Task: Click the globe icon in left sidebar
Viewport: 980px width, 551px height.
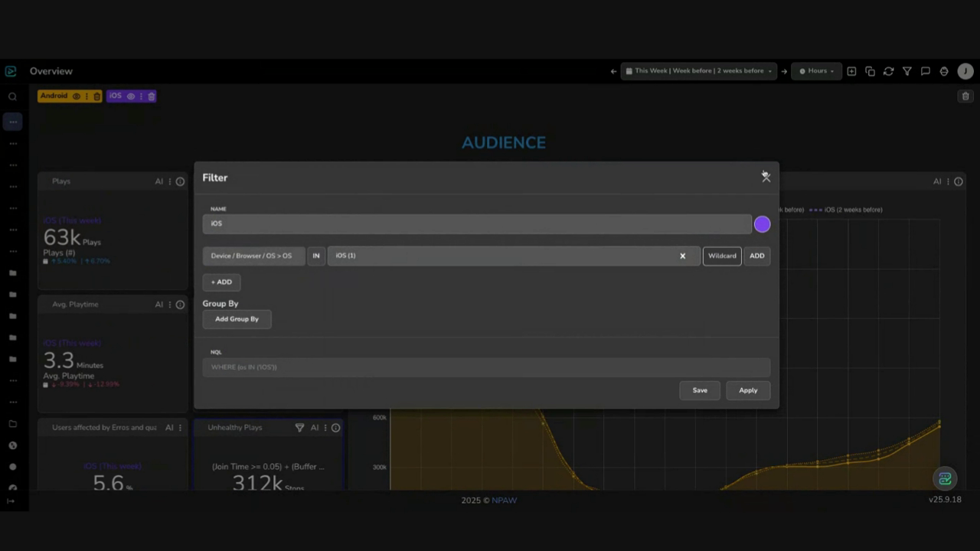Action: [x=12, y=445]
